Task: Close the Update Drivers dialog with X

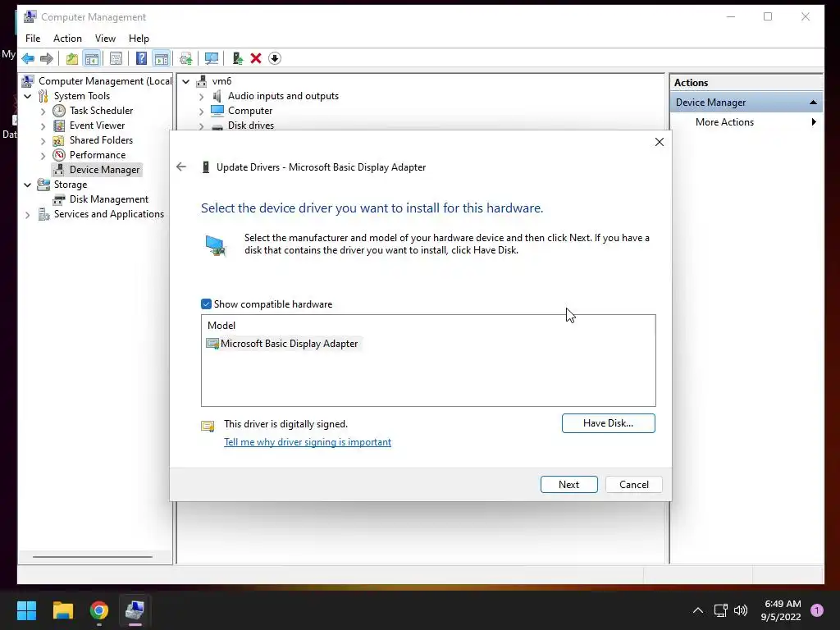Action: pyautogui.click(x=660, y=142)
